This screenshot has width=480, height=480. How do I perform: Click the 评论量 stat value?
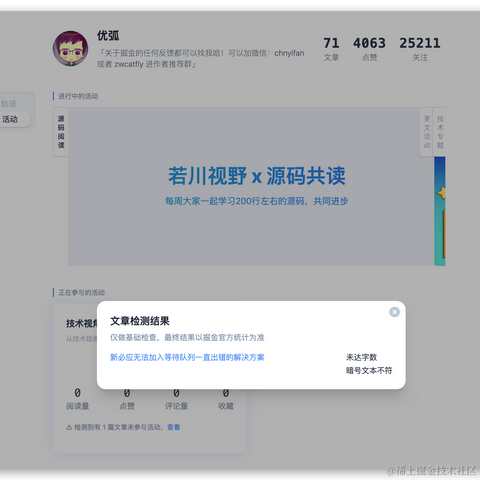click(176, 393)
